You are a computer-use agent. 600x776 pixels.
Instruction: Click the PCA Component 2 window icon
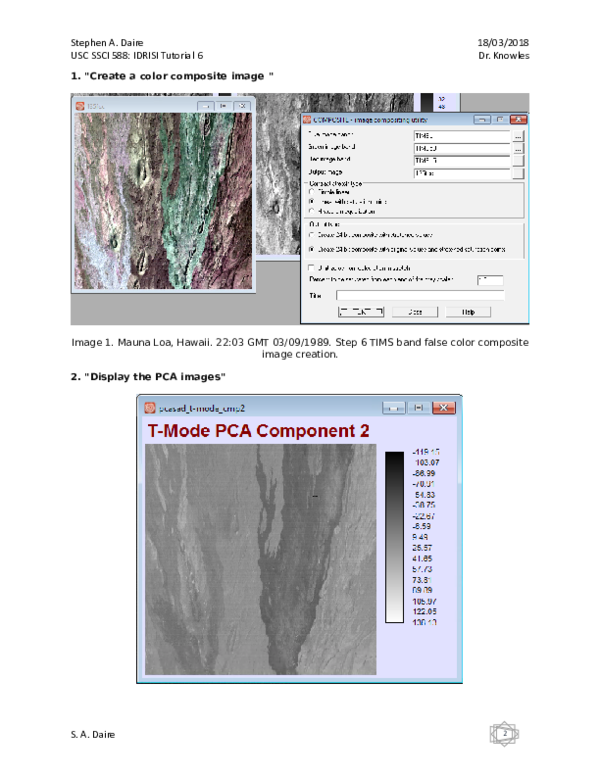click(x=150, y=408)
